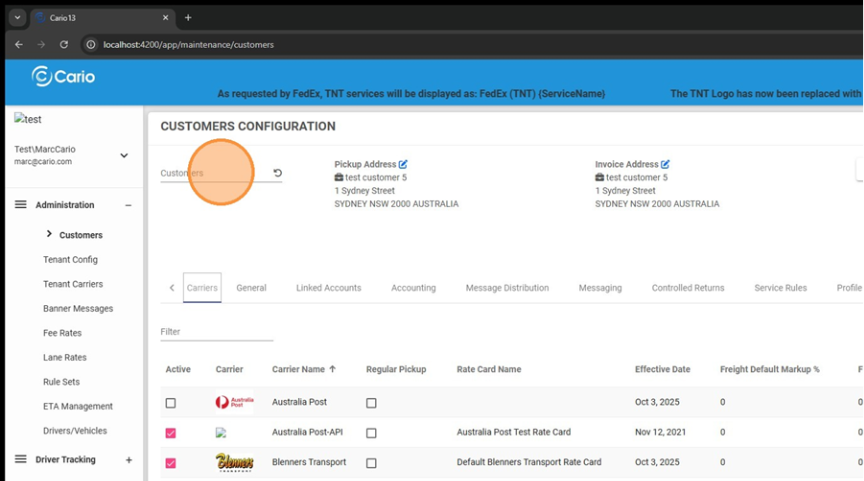Expand the Driver Tracking section
Screen dimensions: 864x481
point(128,460)
